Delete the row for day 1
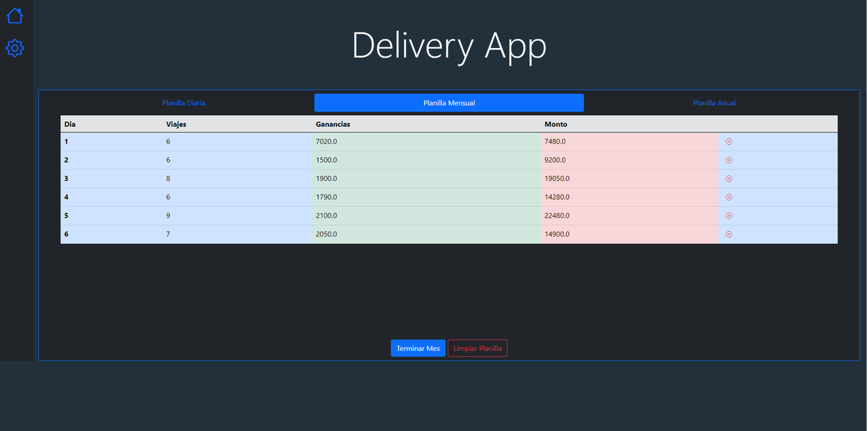Image resolution: width=868 pixels, height=431 pixels. (729, 142)
